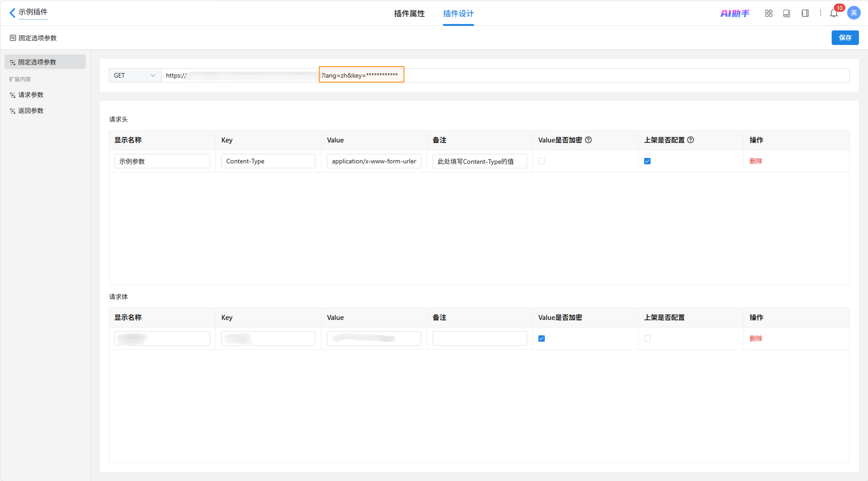
Task: Check 上架是否配置 in request body row
Action: [647, 339]
